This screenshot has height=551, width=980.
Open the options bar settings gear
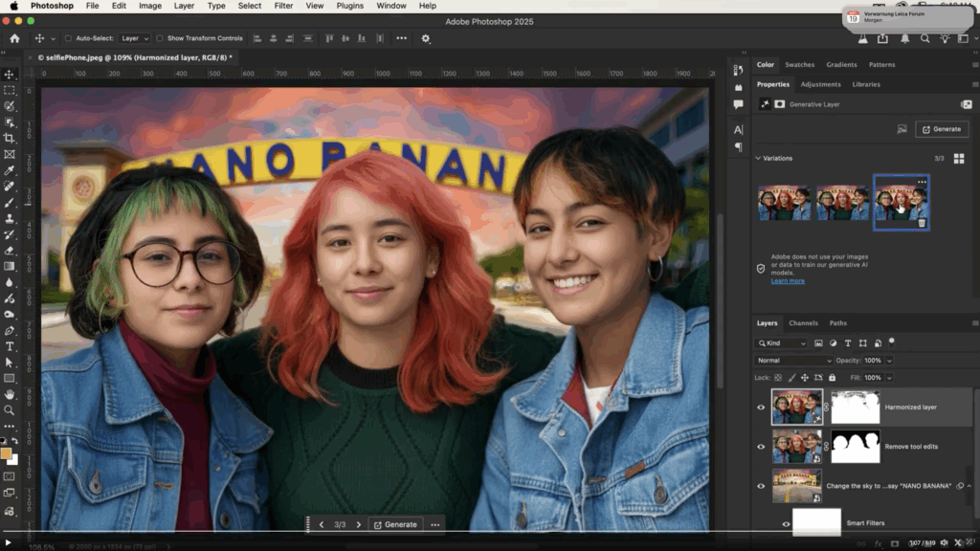pos(426,38)
